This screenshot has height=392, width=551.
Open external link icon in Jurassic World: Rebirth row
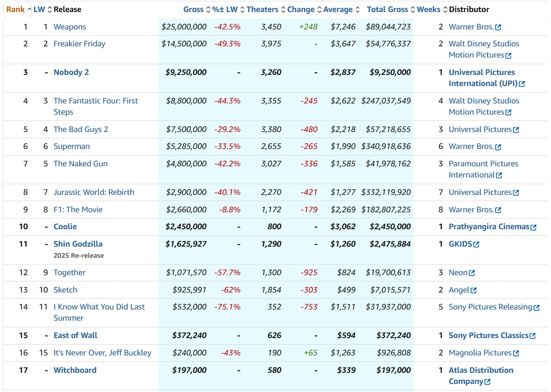[x=516, y=193]
